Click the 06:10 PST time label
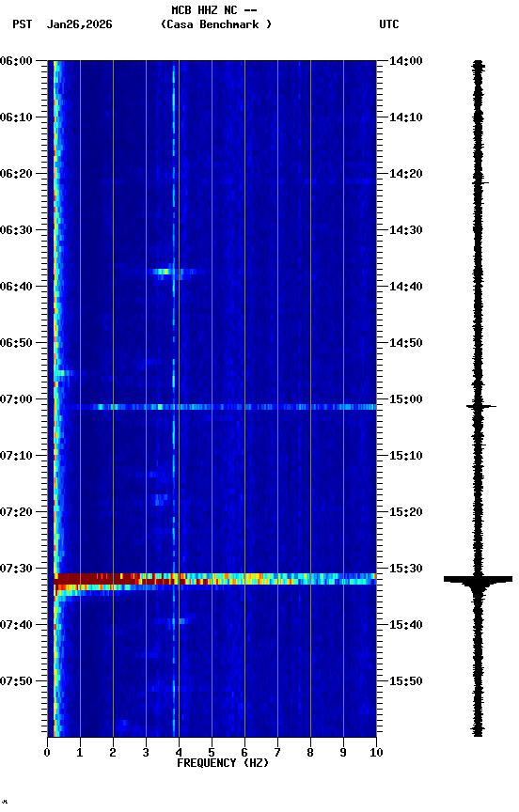Screen dimensions: 519x812 pyautogui.click(x=16, y=117)
